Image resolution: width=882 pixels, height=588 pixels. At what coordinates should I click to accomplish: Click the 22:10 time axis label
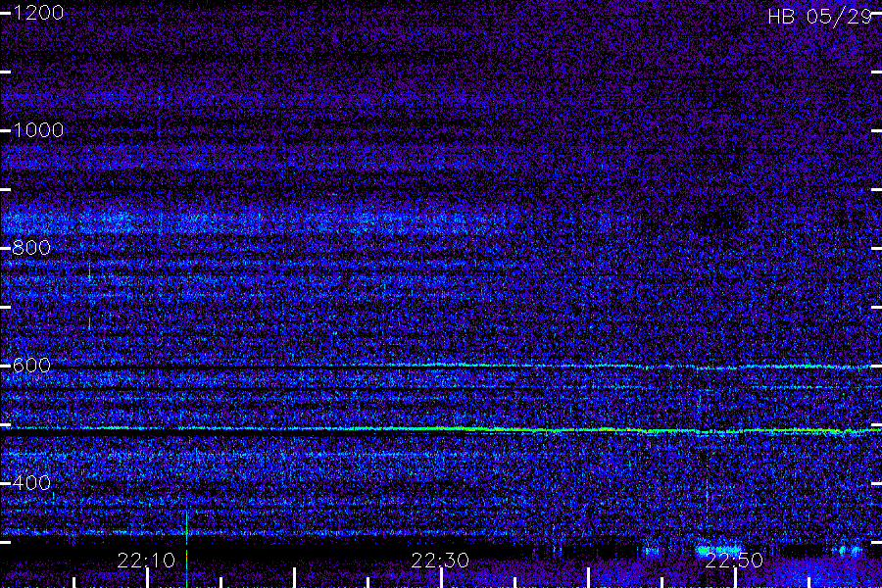coord(146,561)
